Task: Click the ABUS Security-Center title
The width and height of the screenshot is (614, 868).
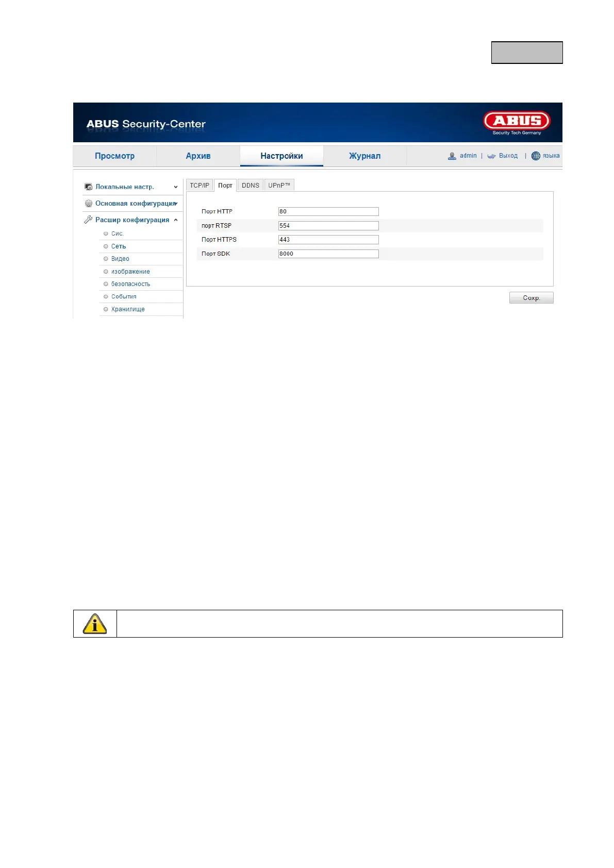Action: coord(146,124)
